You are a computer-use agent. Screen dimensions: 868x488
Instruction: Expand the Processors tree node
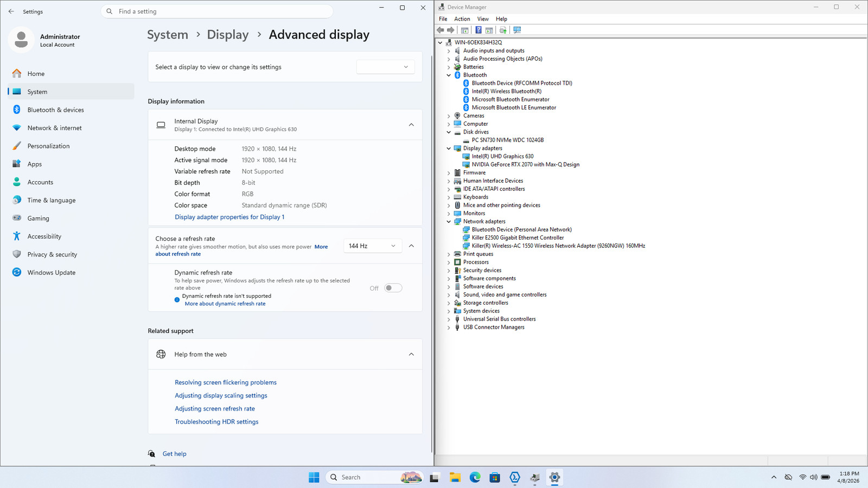449,262
